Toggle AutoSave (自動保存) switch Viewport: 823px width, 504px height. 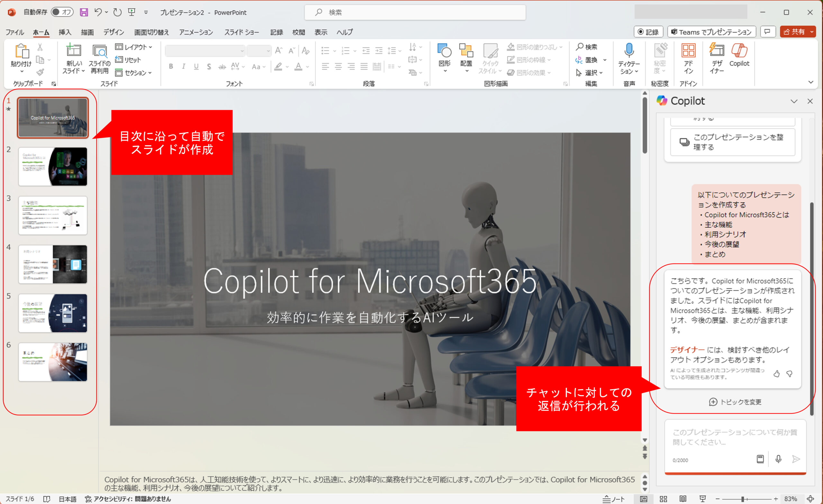click(62, 12)
